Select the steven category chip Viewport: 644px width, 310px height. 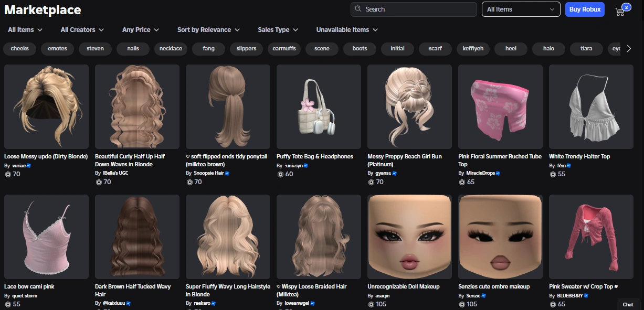pos(96,49)
